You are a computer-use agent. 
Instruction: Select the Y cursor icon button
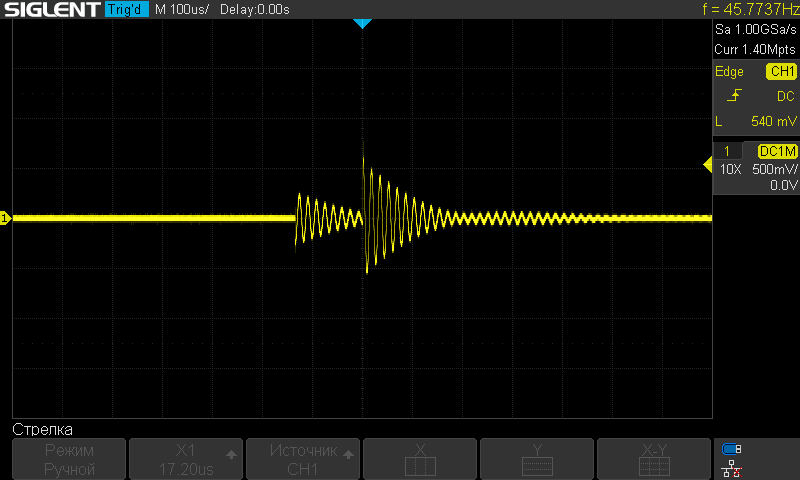click(538, 460)
